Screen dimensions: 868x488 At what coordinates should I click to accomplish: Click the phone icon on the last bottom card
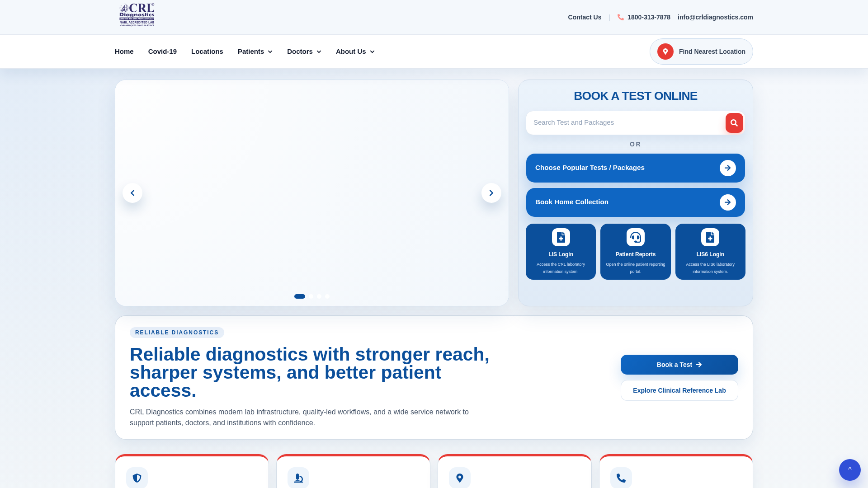click(x=621, y=478)
